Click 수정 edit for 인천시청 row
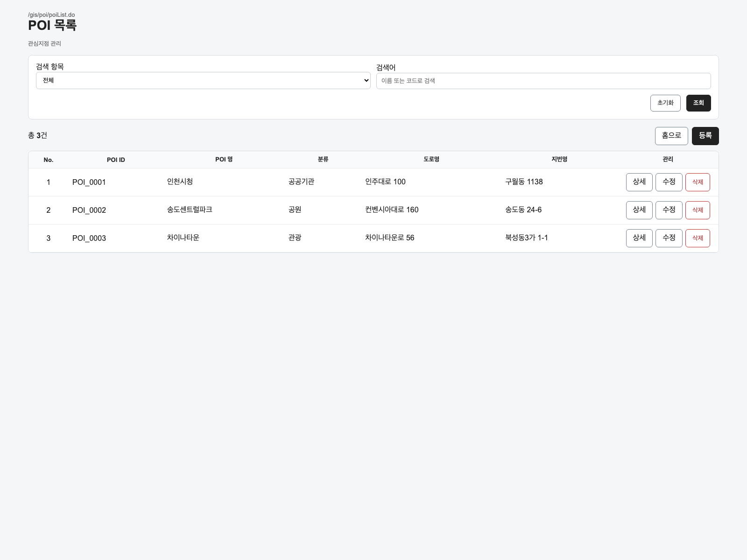The width and height of the screenshot is (747, 560). pyautogui.click(x=669, y=182)
